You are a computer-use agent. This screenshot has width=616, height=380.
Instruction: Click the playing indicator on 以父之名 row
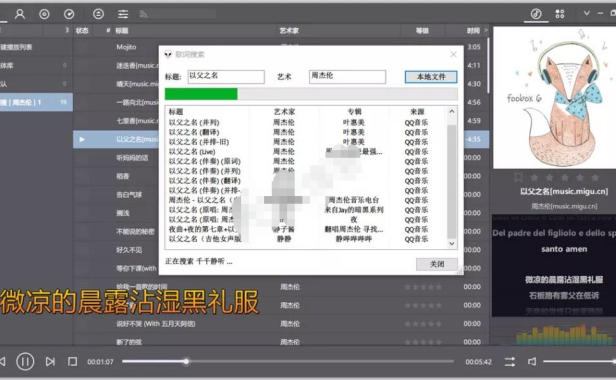tap(82, 140)
